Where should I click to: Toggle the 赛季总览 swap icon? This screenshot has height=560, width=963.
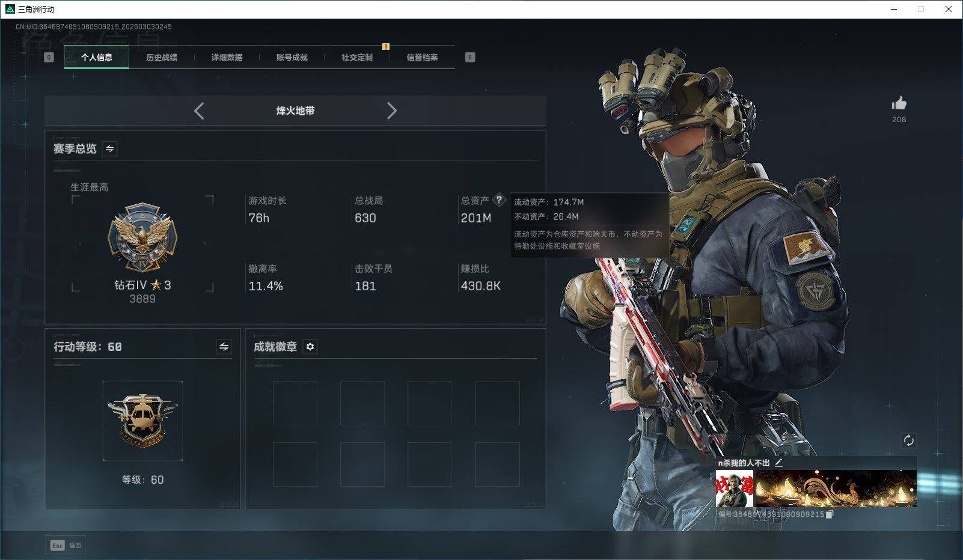click(x=110, y=148)
